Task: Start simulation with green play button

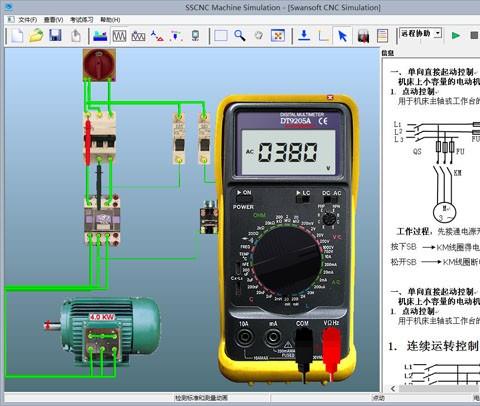Action: click(455, 35)
